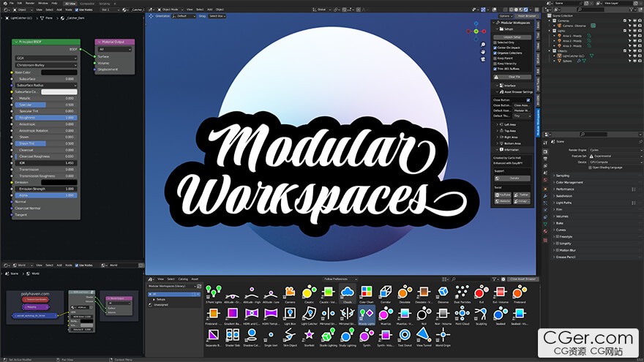Enable the Selected Only checkbox

(x=495, y=42)
